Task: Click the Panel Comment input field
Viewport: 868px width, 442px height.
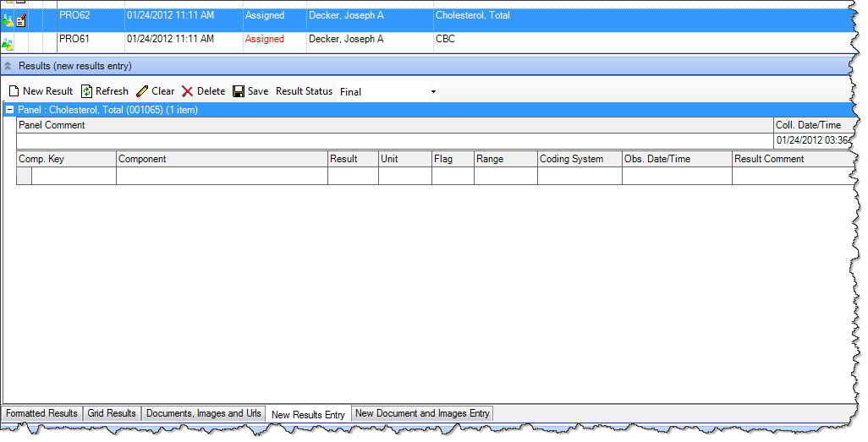Action: (x=393, y=141)
